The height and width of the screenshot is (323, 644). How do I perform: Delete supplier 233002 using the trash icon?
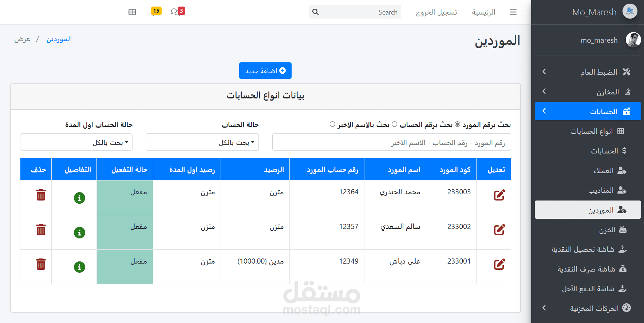[41, 230]
